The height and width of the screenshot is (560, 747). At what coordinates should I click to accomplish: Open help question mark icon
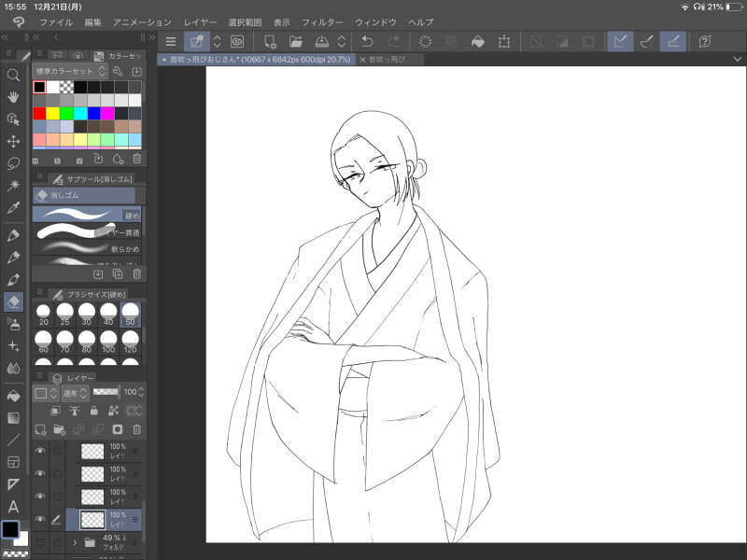tap(705, 42)
